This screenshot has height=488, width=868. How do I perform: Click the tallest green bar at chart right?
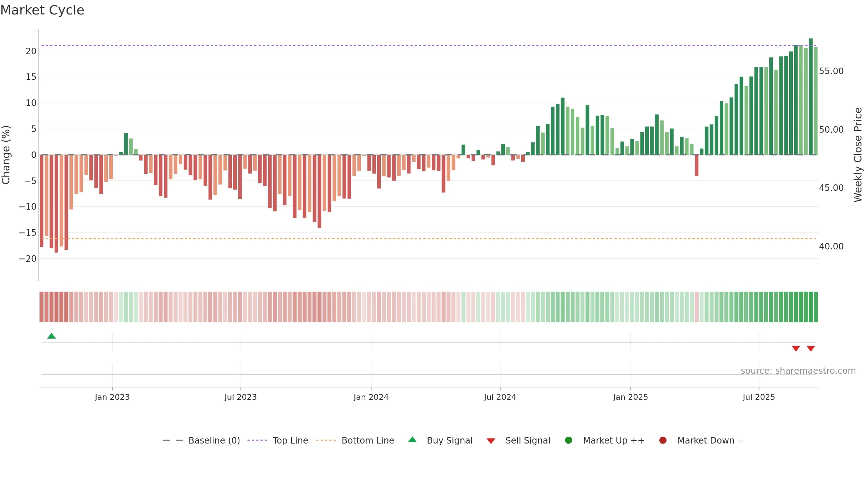(811, 97)
